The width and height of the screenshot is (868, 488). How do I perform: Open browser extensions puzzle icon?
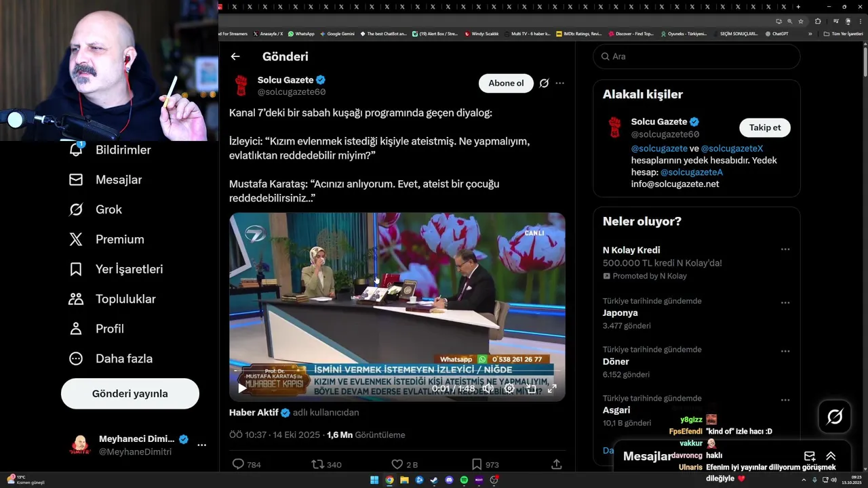pyautogui.click(x=818, y=21)
